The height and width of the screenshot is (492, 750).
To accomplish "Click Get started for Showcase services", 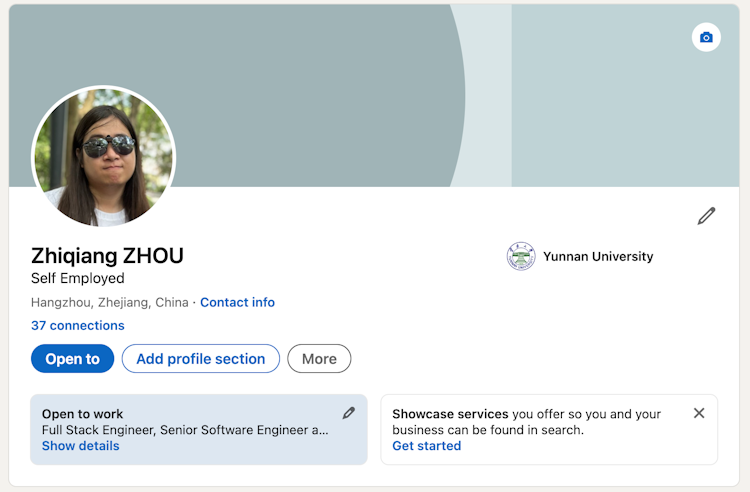I will pos(427,446).
